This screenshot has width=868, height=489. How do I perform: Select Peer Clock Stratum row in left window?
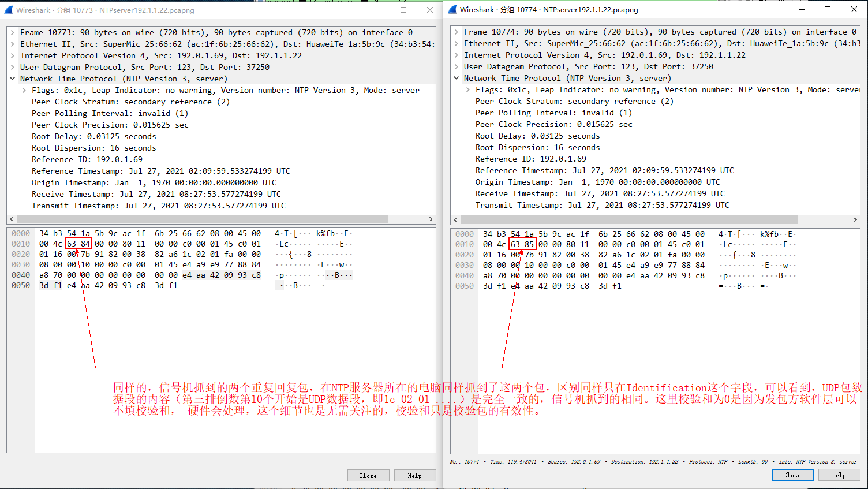click(x=222, y=102)
